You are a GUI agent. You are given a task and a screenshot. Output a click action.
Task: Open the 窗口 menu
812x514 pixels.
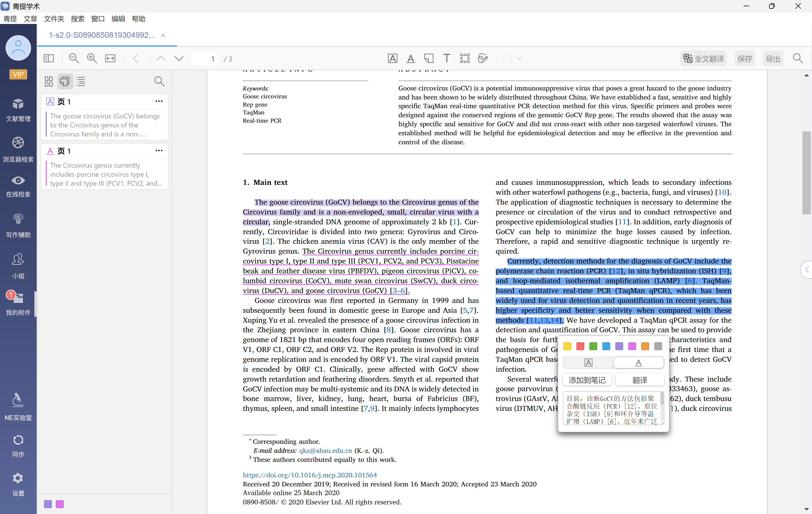[98, 19]
